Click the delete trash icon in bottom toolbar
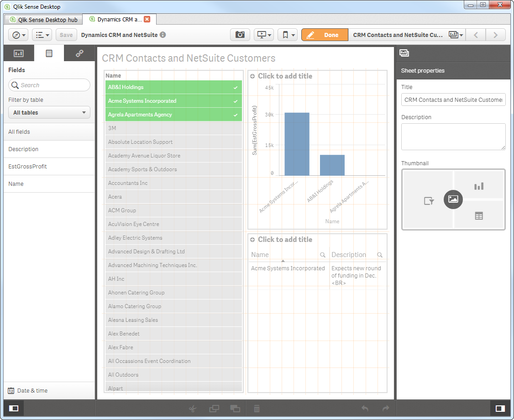Image resolution: width=514 pixels, height=420 pixels. pyautogui.click(x=257, y=408)
